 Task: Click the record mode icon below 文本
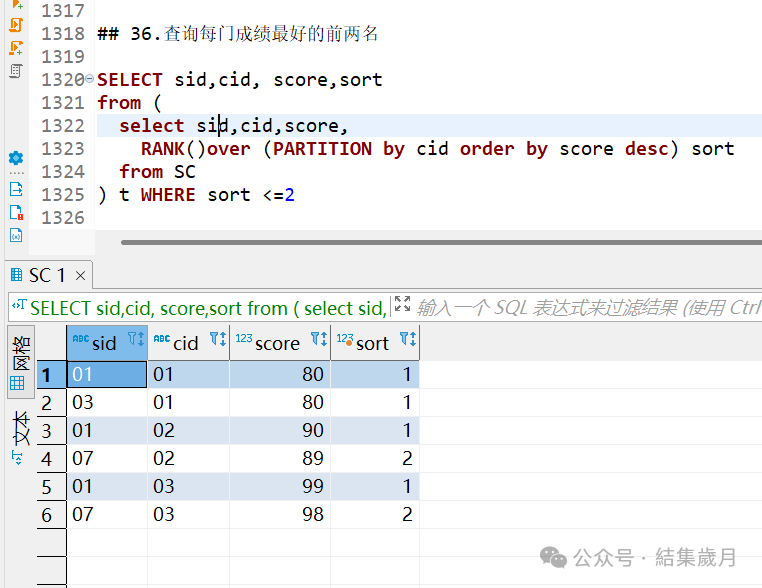click(x=17, y=458)
